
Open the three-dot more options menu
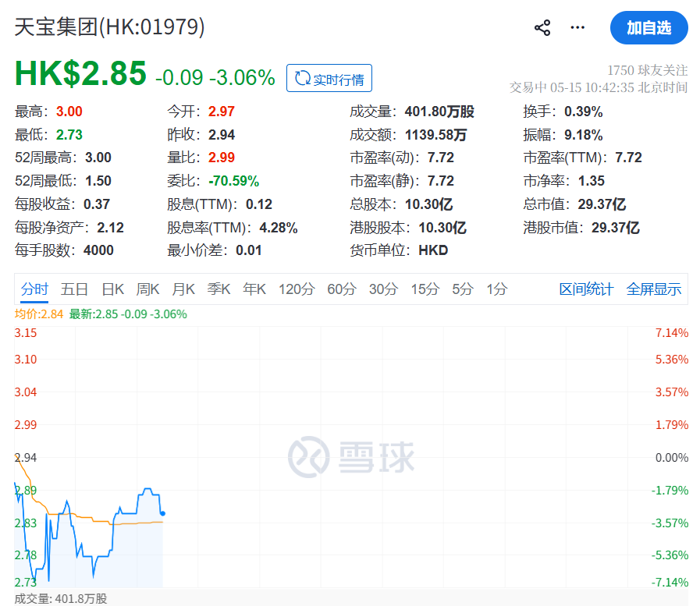577,27
